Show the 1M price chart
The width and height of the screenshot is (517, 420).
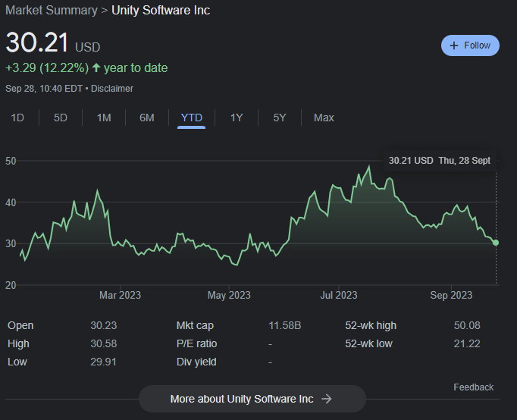(104, 118)
